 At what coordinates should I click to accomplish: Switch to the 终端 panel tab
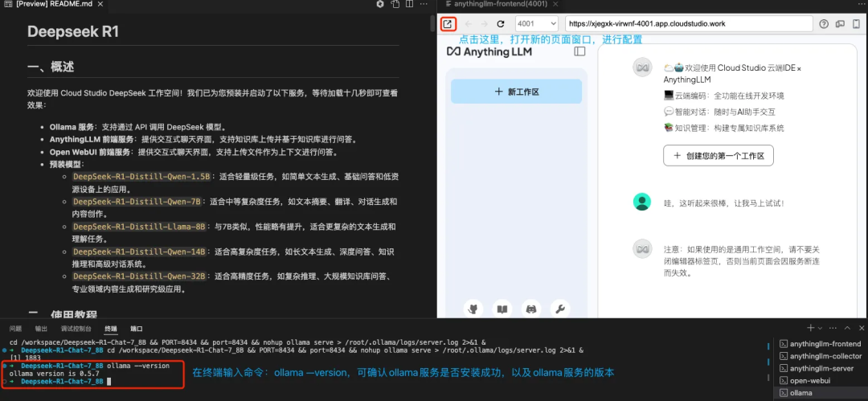pyautogui.click(x=111, y=329)
